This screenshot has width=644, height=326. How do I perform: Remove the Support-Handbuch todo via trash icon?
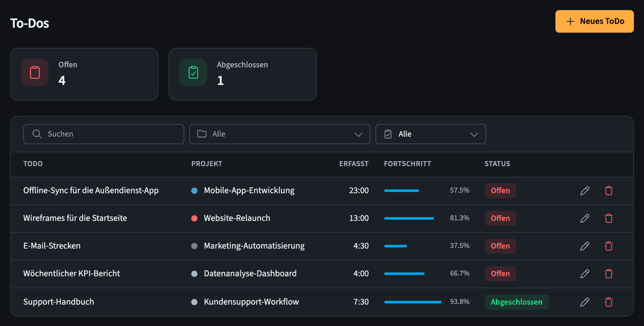(609, 302)
